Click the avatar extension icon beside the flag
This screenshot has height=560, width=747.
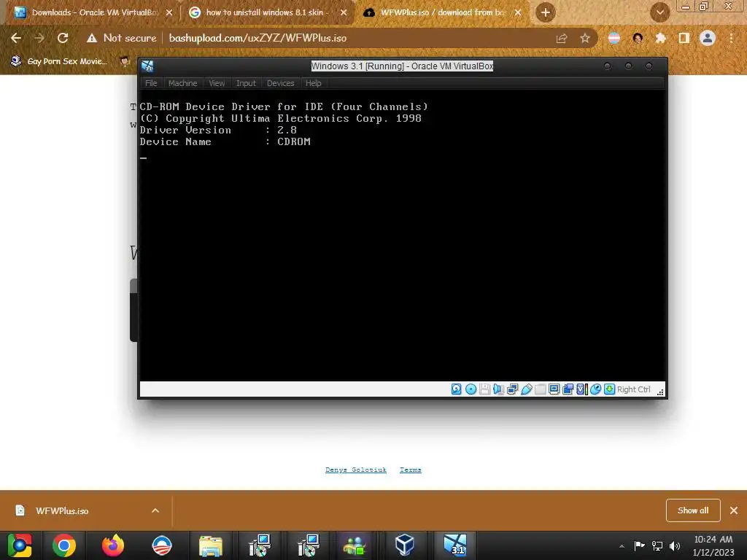click(638, 38)
